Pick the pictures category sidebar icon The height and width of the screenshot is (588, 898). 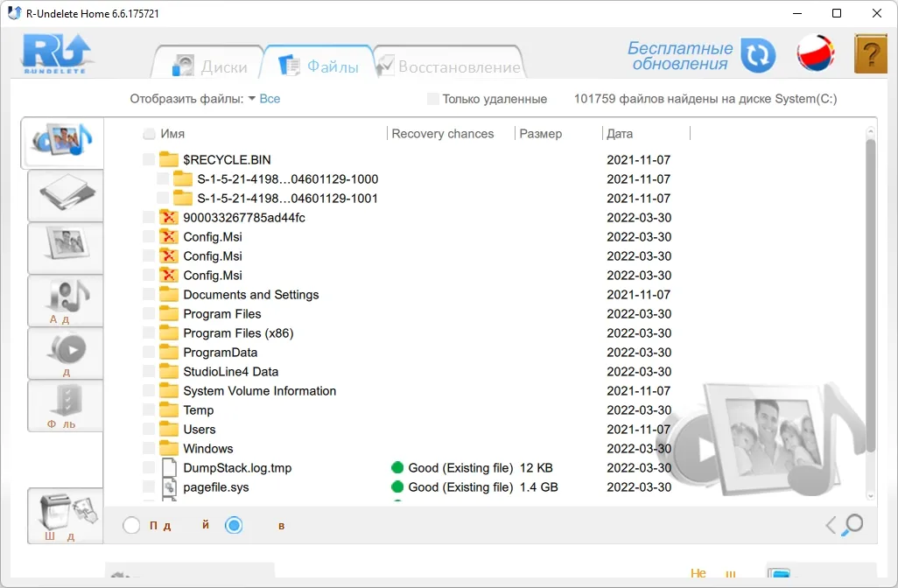[66, 248]
